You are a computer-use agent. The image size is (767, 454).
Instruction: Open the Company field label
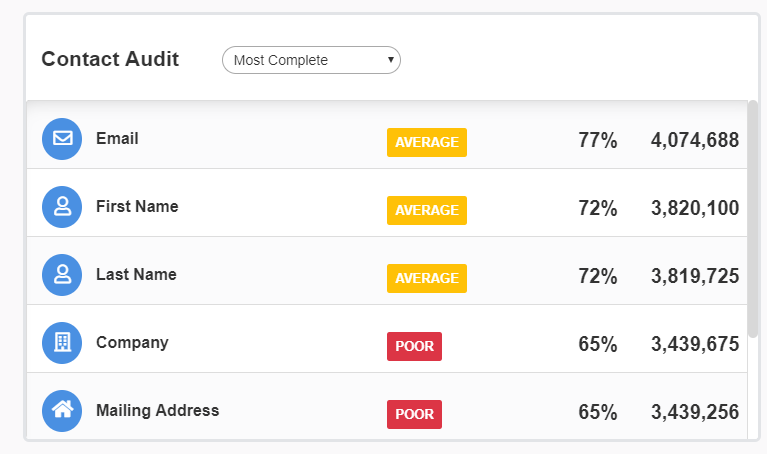[x=132, y=343]
